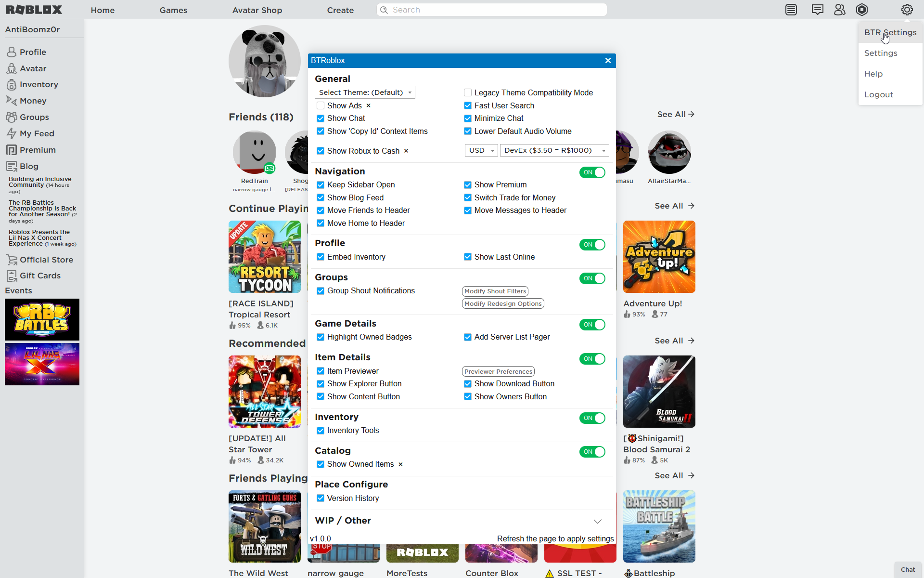Click the Premium sidebar icon
Image resolution: width=924 pixels, height=578 pixels.
coord(11,149)
